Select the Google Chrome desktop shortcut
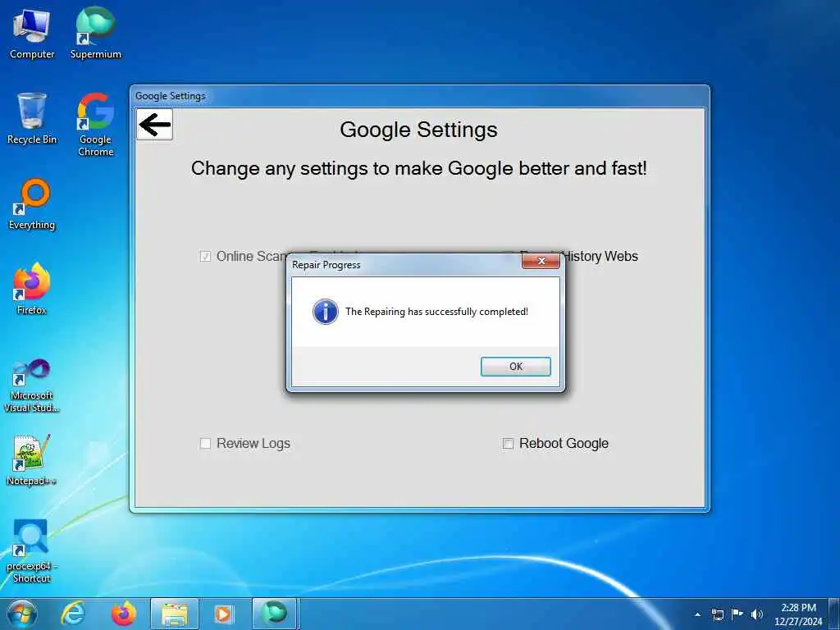This screenshot has height=630, width=840. (x=96, y=125)
